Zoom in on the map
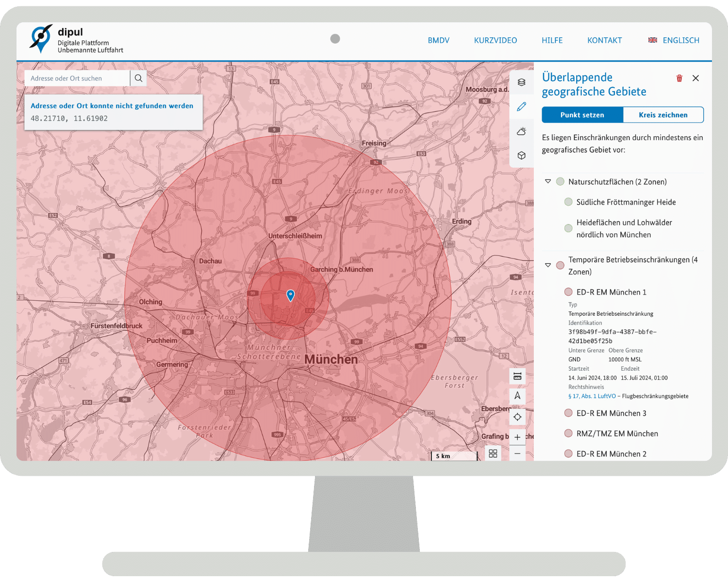Viewport: 728px width, 582px height. point(517,437)
